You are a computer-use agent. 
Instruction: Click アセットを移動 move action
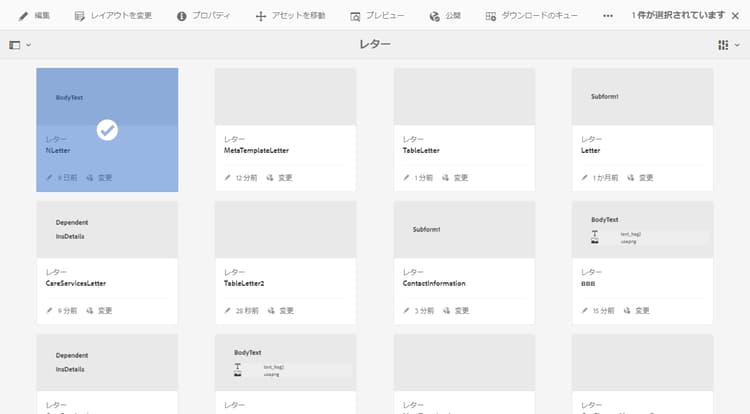(290, 16)
